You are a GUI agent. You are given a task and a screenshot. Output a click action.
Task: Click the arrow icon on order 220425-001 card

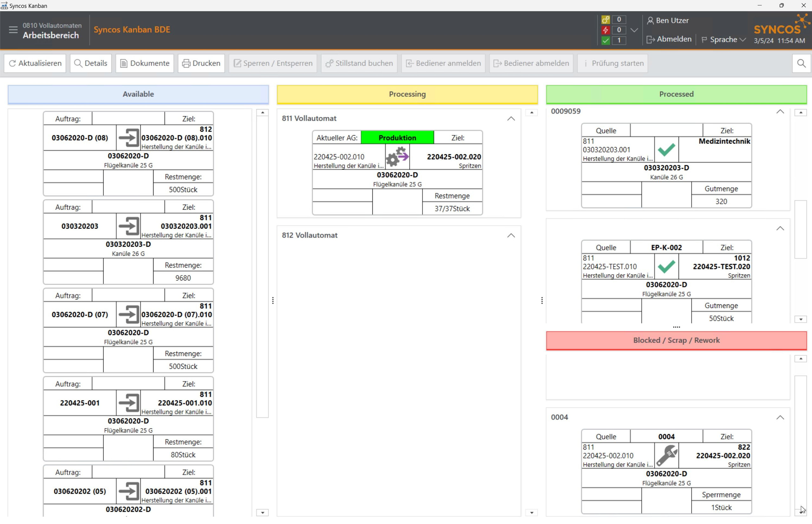tap(128, 403)
